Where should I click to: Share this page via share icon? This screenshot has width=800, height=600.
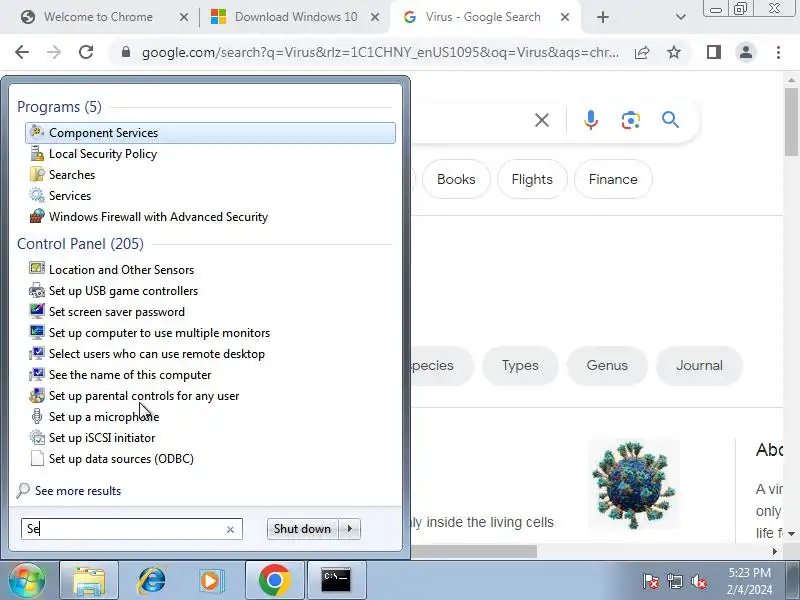pyautogui.click(x=642, y=52)
